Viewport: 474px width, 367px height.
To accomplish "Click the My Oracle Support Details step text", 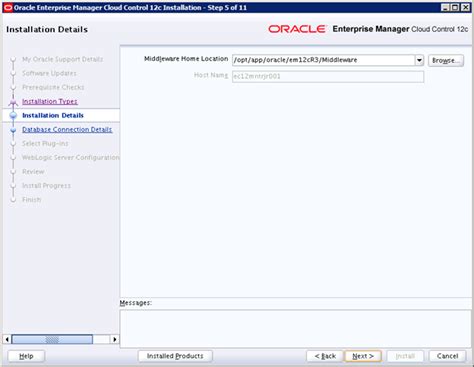I will [62, 59].
